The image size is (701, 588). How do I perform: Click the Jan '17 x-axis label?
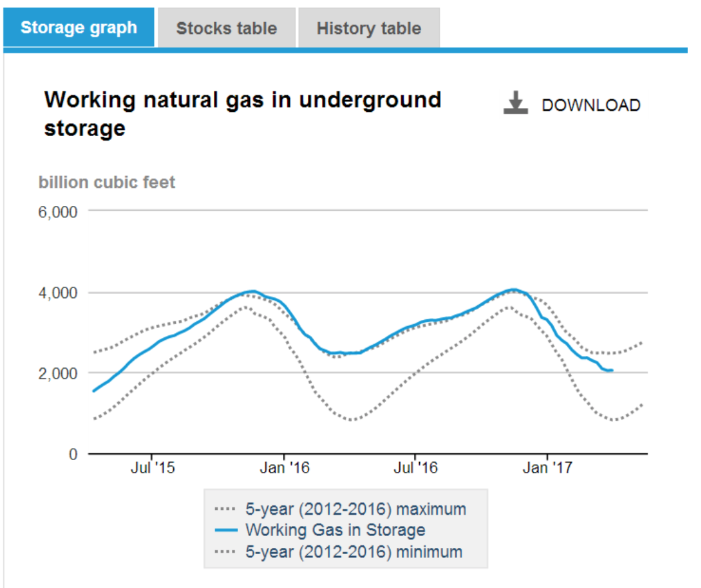click(547, 468)
